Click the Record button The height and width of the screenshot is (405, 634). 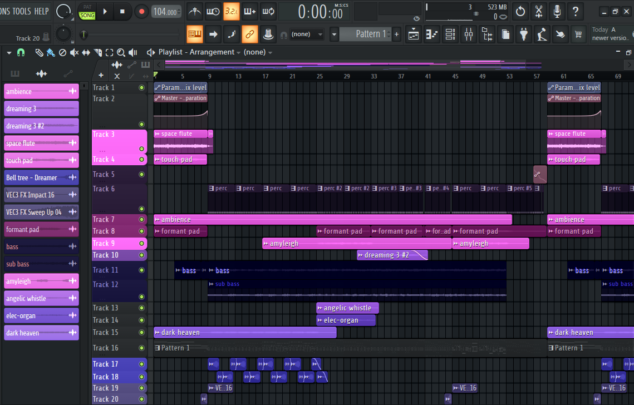(x=141, y=11)
